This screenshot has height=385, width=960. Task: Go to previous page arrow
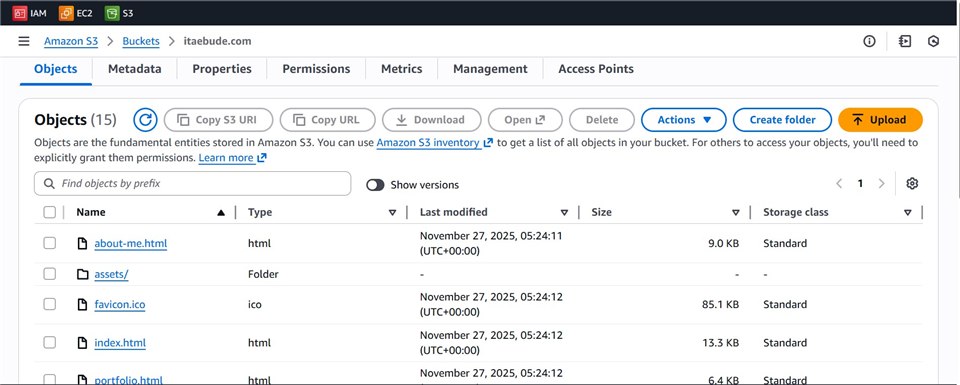coord(839,184)
